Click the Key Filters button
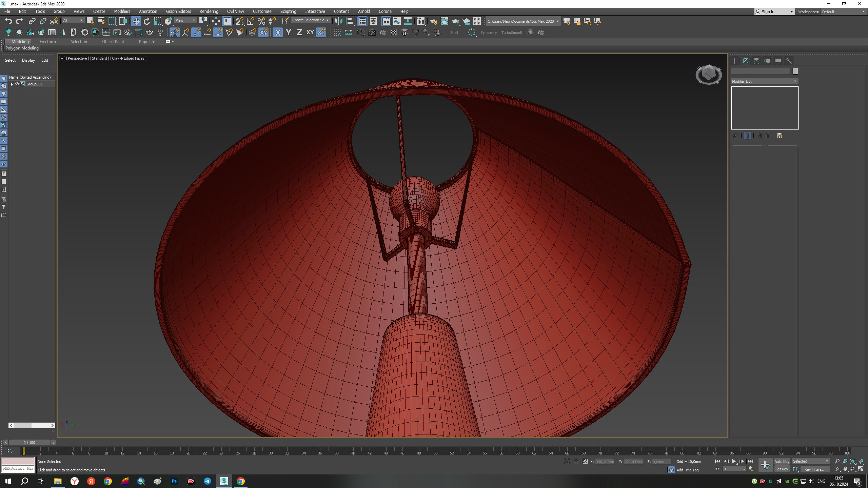The height and width of the screenshot is (488, 868). click(x=815, y=469)
